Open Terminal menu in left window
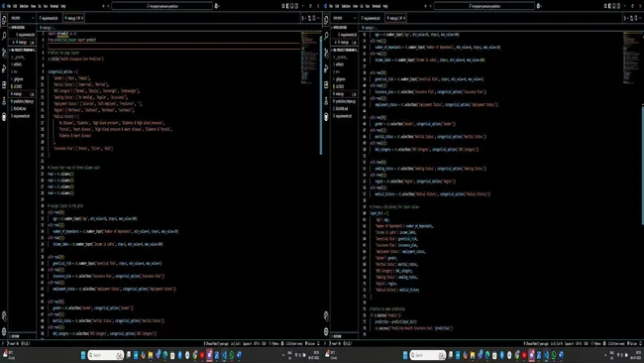This screenshot has width=644, height=363. (x=54, y=6)
